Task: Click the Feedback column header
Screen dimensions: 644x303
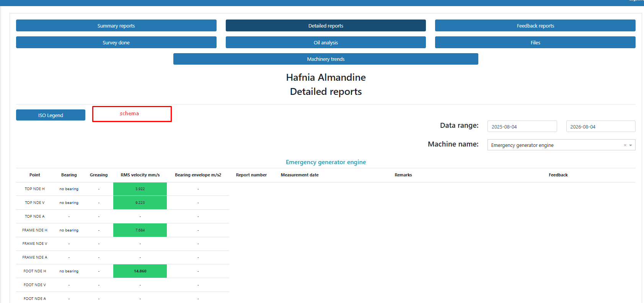Action: (x=558, y=175)
